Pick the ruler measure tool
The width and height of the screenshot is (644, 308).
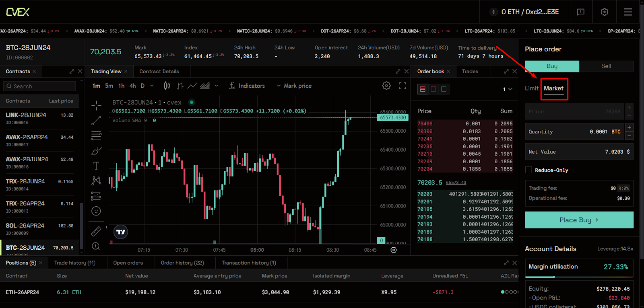[96, 231]
